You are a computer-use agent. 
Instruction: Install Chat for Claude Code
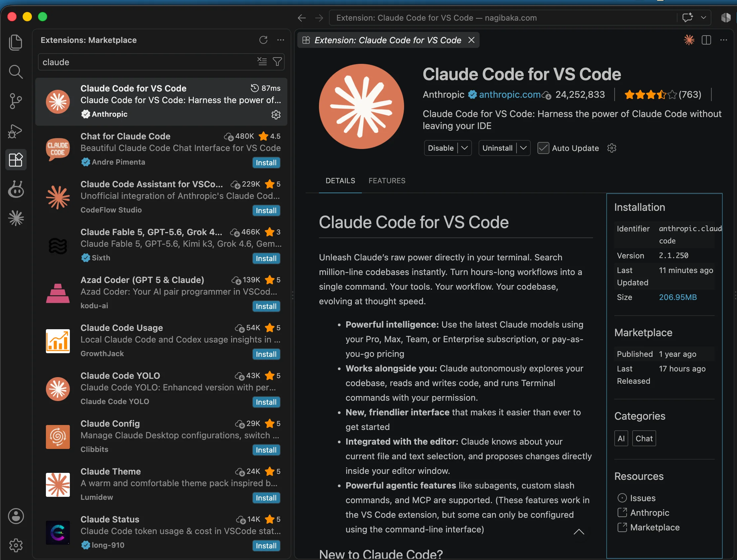(266, 163)
